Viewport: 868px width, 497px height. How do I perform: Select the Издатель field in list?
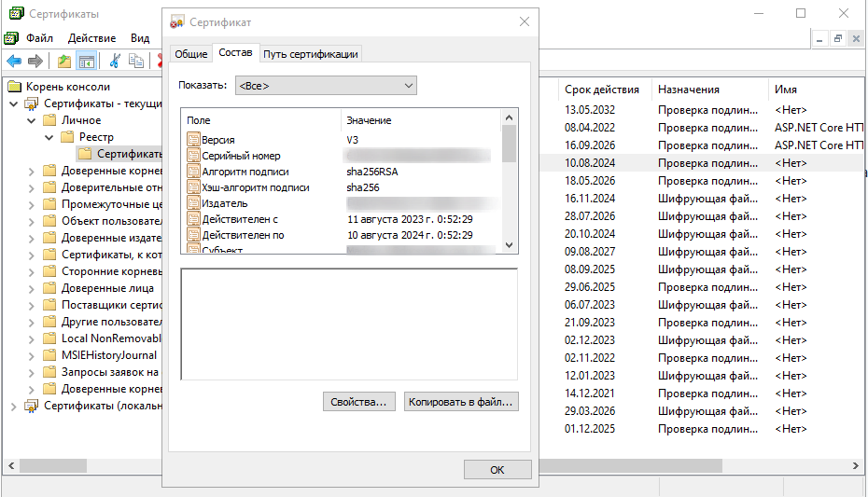pyautogui.click(x=224, y=203)
